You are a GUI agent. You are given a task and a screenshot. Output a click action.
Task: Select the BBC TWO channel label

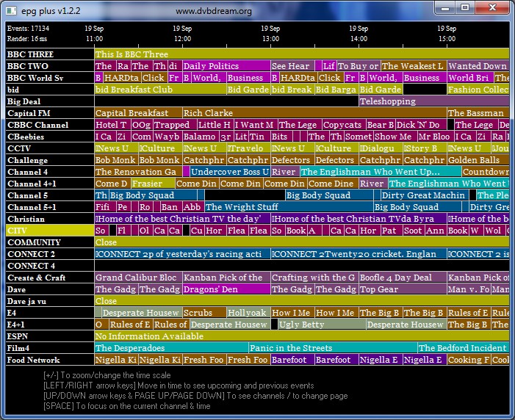50,66
